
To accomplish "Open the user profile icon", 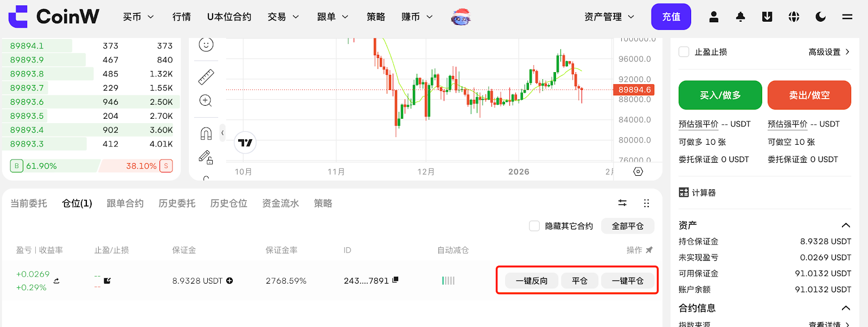I will pyautogui.click(x=713, y=17).
